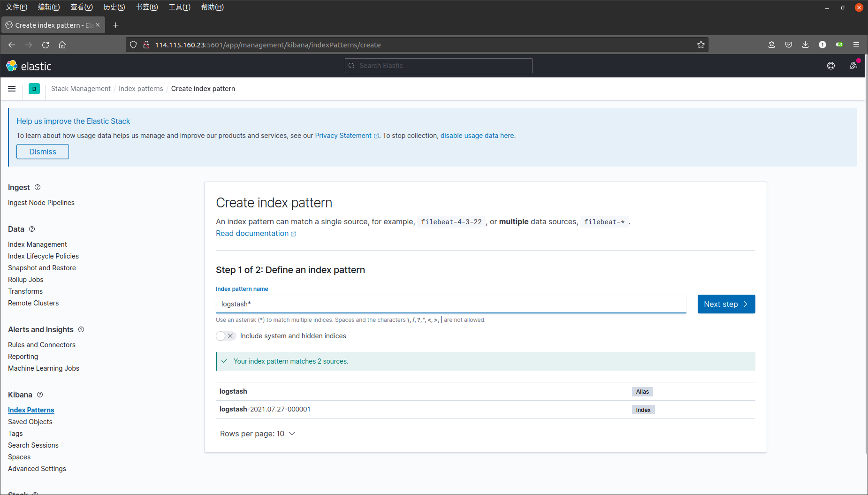The height and width of the screenshot is (495, 868).
Task: Open a new browser tab
Action: [115, 25]
